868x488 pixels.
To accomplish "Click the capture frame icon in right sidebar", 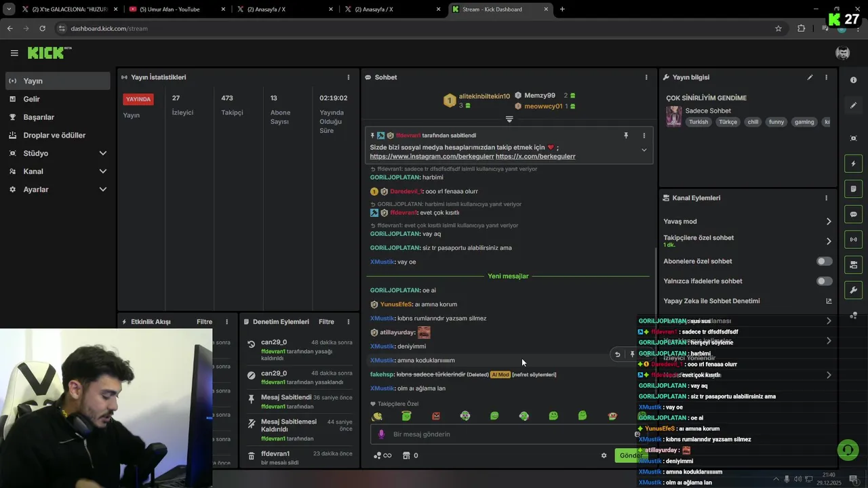I will (x=853, y=138).
